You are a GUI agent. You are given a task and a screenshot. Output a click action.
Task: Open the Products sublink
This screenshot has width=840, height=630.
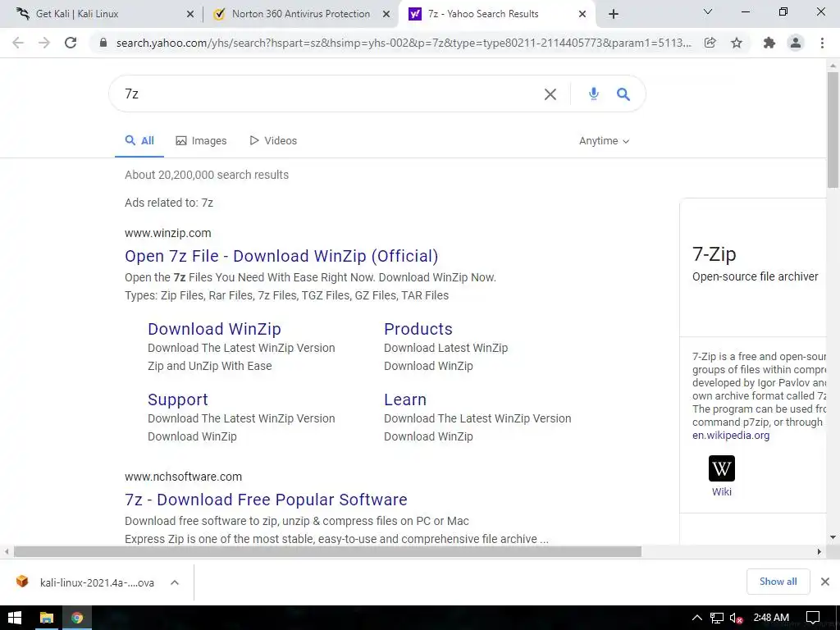pyautogui.click(x=418, y=329)
